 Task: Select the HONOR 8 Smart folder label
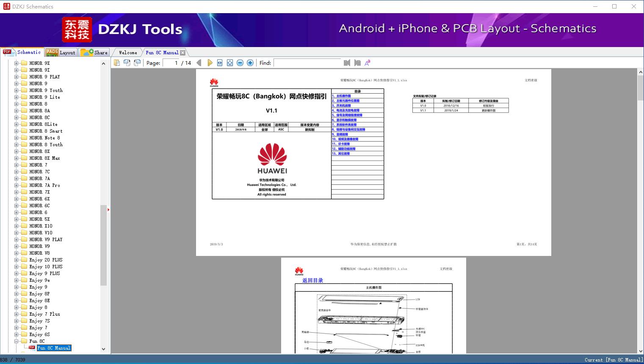click(46, 131)
